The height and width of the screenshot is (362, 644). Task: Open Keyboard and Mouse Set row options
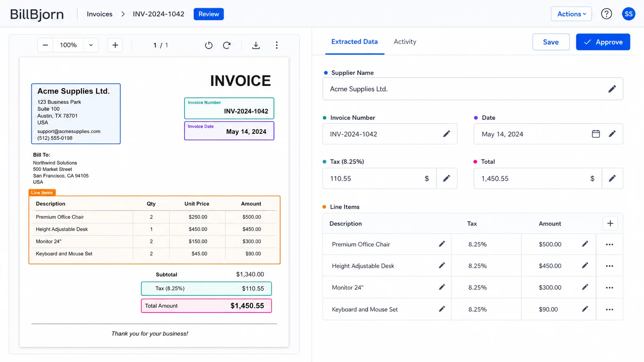609,309
